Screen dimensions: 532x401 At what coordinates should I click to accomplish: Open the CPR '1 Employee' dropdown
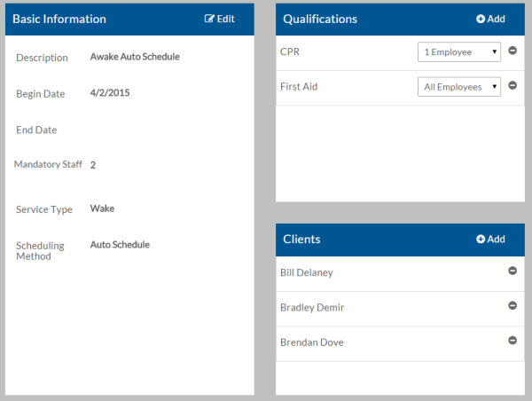458,52
